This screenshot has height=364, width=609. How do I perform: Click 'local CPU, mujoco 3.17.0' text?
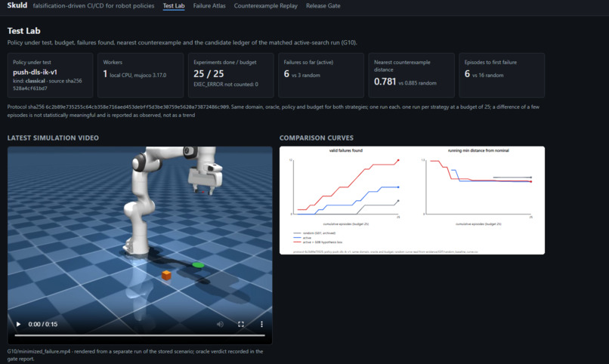pos(138,76)
